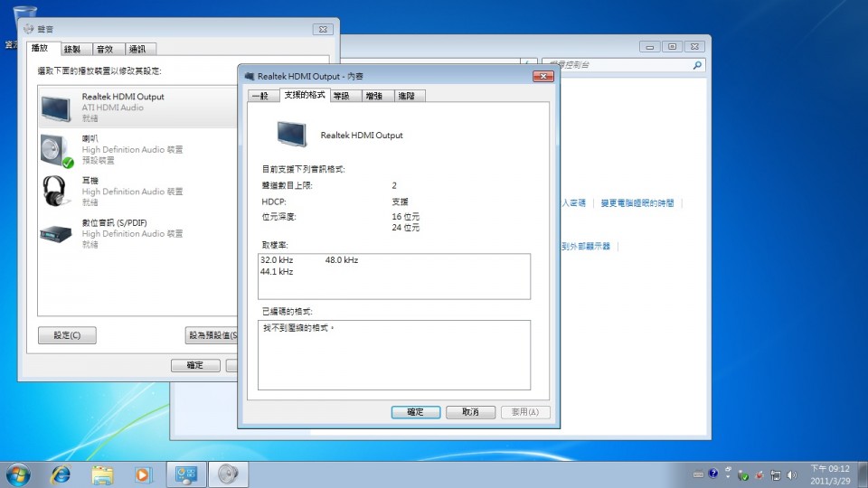This screenshot has width=868, height=488.
Task: Open Windows Explorer folder on taskbar
Action: click(102, 474)
